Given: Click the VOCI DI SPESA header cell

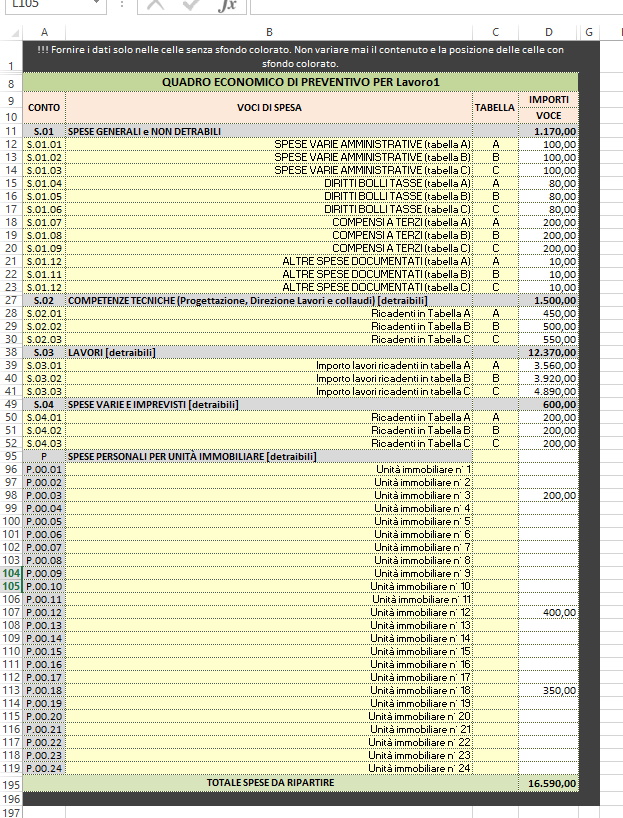Looking at the screenshot, I should coord(269,107).
